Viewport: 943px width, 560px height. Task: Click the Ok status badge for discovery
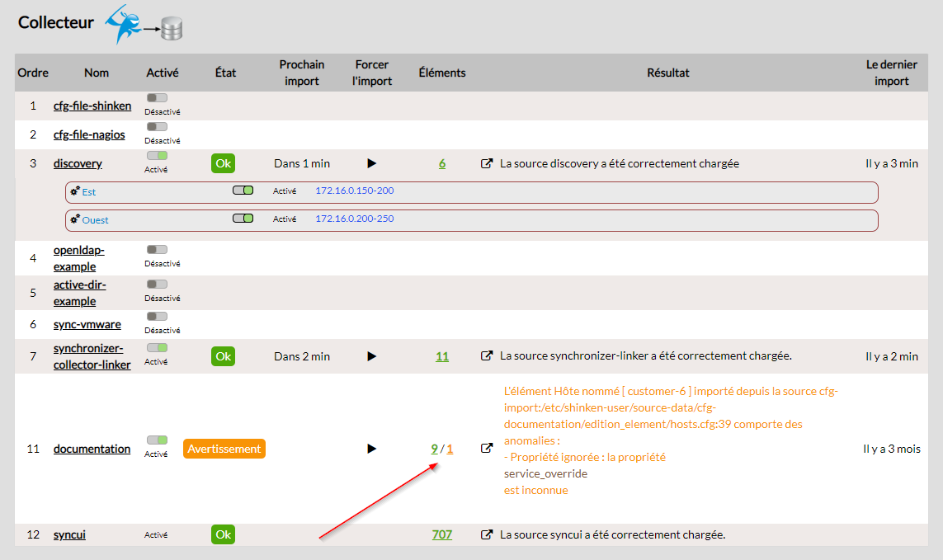click(x=223, y=163)
